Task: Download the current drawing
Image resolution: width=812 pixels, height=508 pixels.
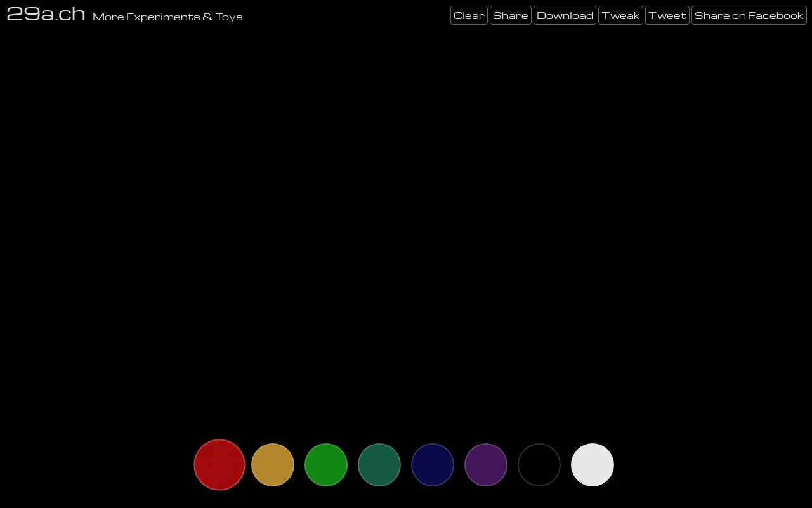Action: click(x=565, y=15)
